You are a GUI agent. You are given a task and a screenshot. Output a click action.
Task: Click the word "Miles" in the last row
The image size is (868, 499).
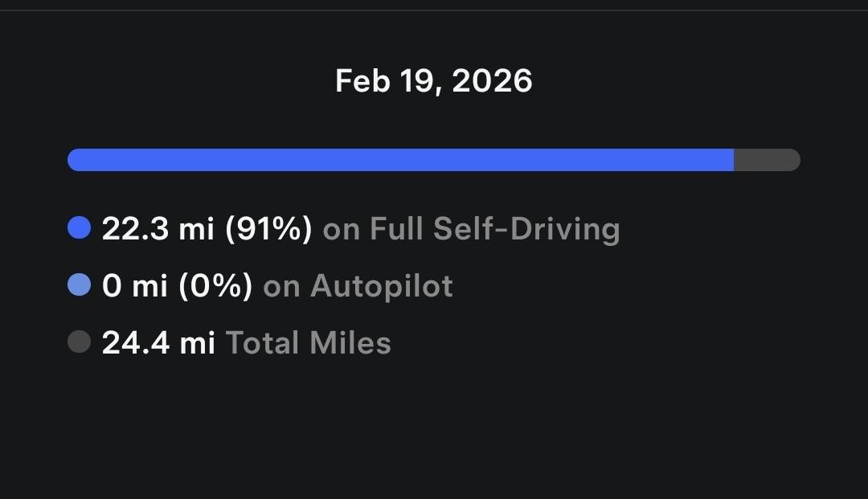(x=350, y=343)
